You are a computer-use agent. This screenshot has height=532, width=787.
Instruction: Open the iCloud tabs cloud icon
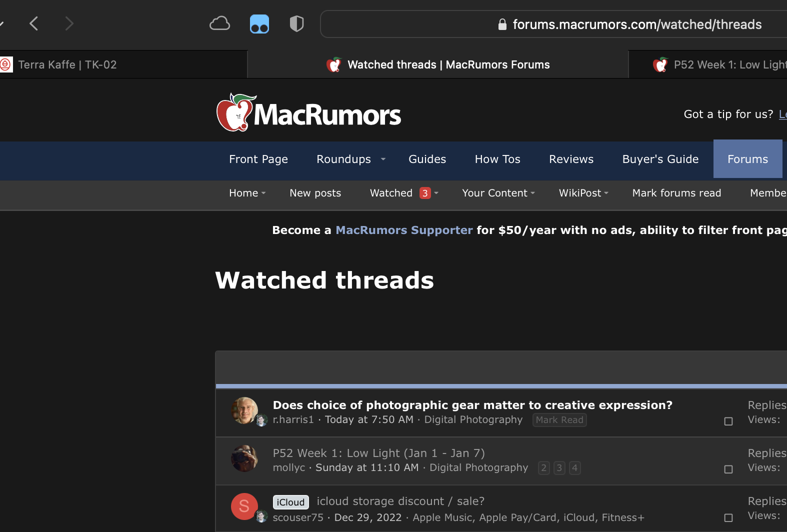pos(219,23)
